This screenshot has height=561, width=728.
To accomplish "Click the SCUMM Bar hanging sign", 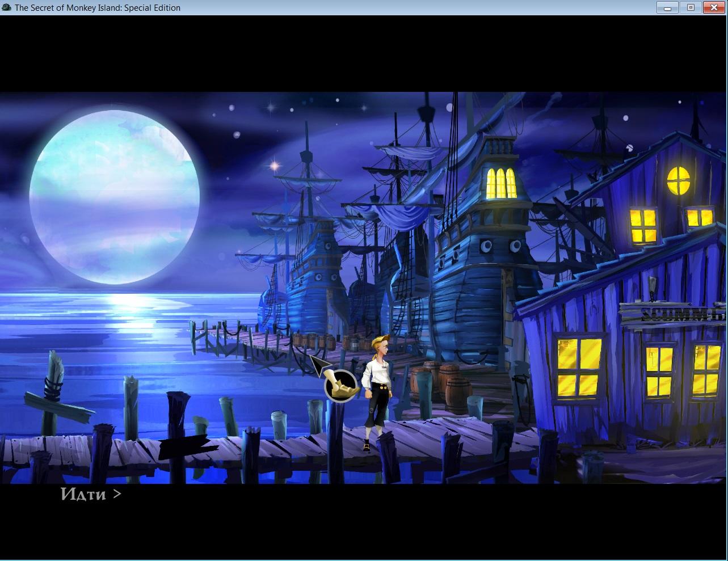I will pos(672,314).
